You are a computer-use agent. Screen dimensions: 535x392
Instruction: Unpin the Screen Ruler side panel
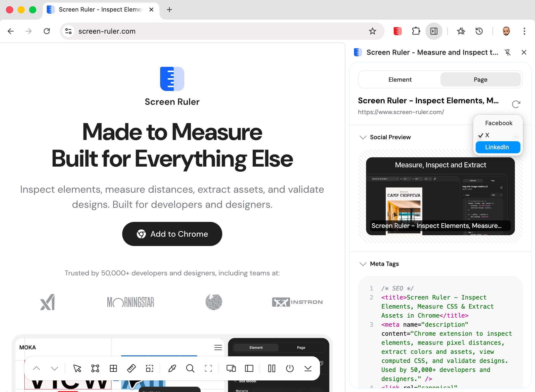[508, 52]
